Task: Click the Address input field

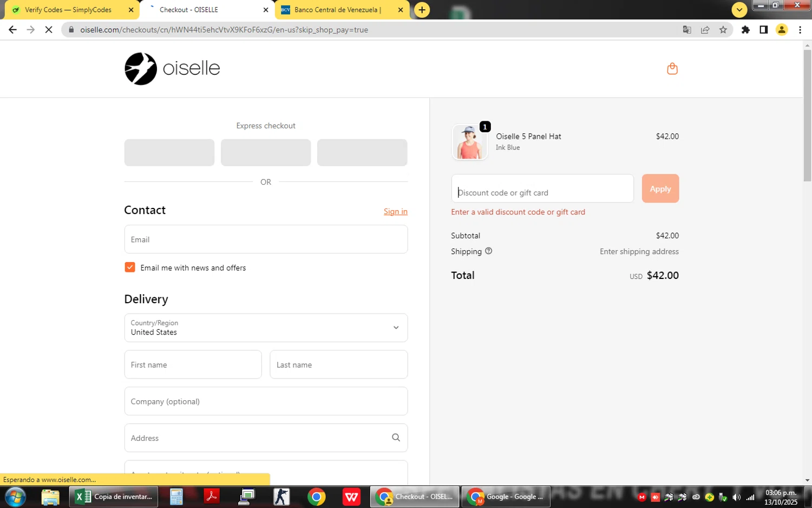Action: [266, 438]
